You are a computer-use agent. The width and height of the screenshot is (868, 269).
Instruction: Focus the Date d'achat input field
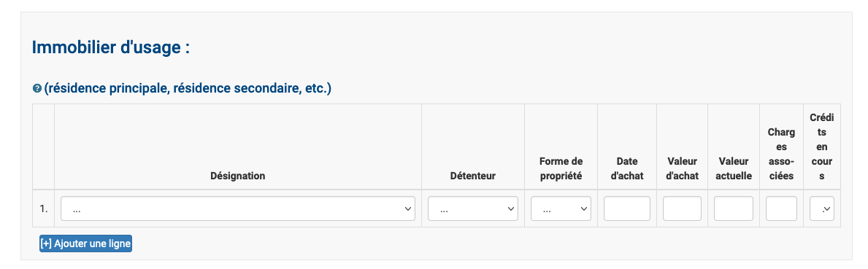point(626,208)
